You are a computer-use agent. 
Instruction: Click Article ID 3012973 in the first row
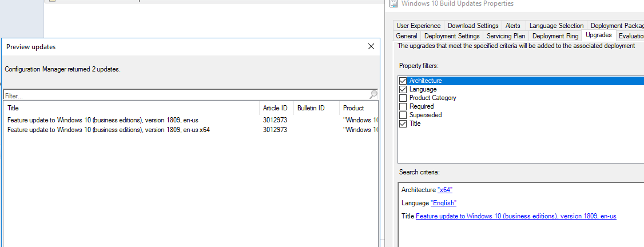click(x=275, y=120)
